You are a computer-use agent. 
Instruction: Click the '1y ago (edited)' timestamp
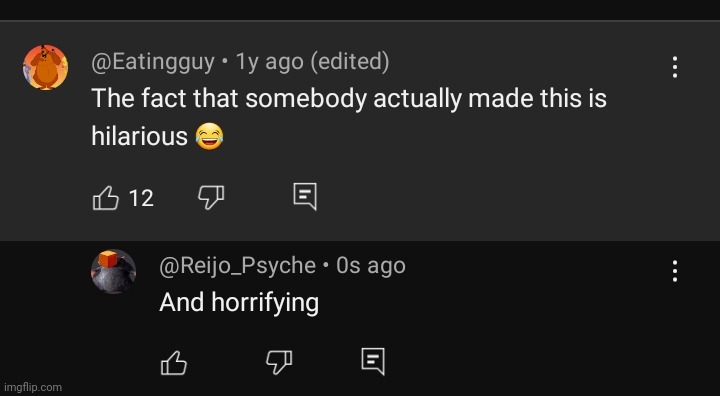312,62
